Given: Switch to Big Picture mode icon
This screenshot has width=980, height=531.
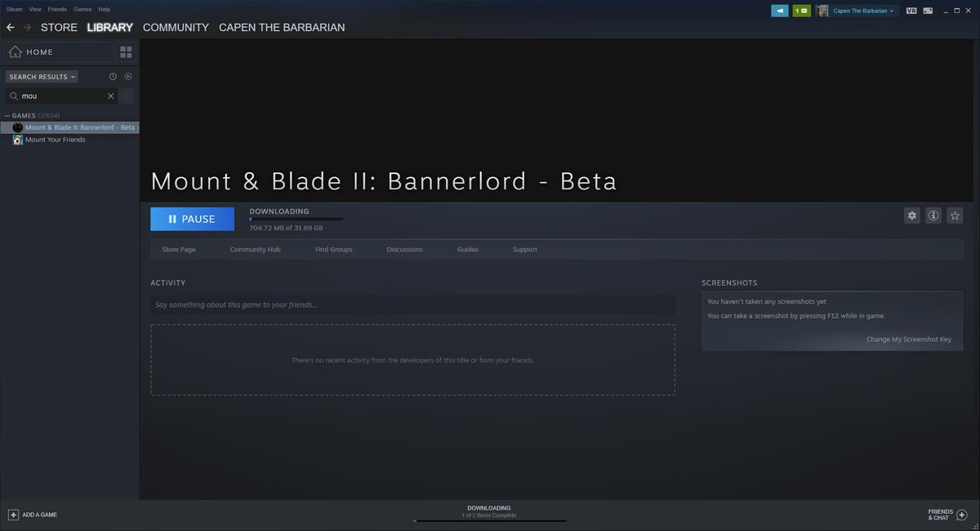Looking at the screenshot, I should pyautogui.click(x=929, y=11).
